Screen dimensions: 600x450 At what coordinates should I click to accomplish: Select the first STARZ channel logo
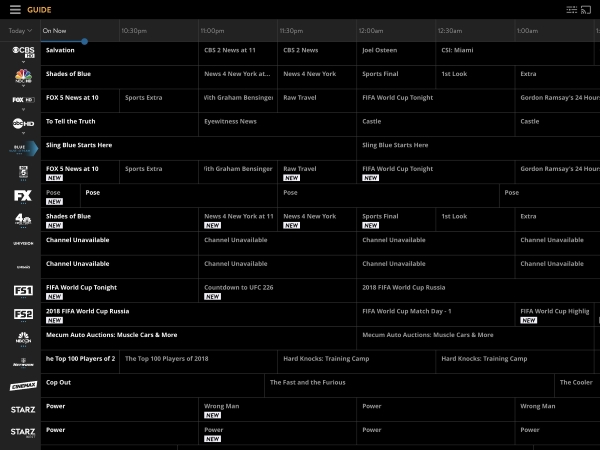click(x=22, y=409)
